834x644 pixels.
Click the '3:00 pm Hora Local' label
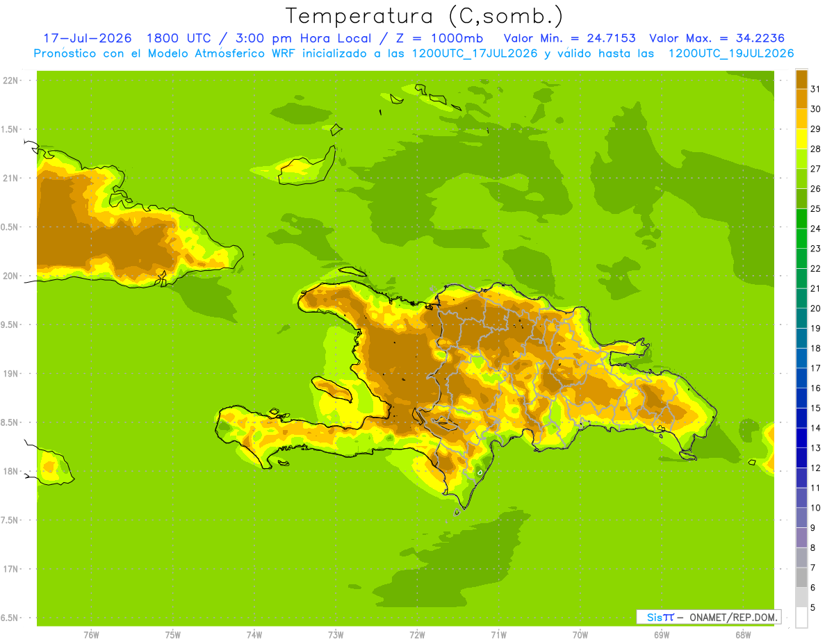point(303,38)
